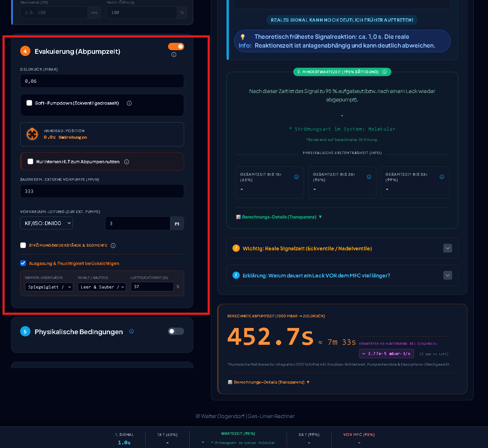Click the Ventil-Öffnung input field
This screenshot has width=488, height=448.
(142, 12)
